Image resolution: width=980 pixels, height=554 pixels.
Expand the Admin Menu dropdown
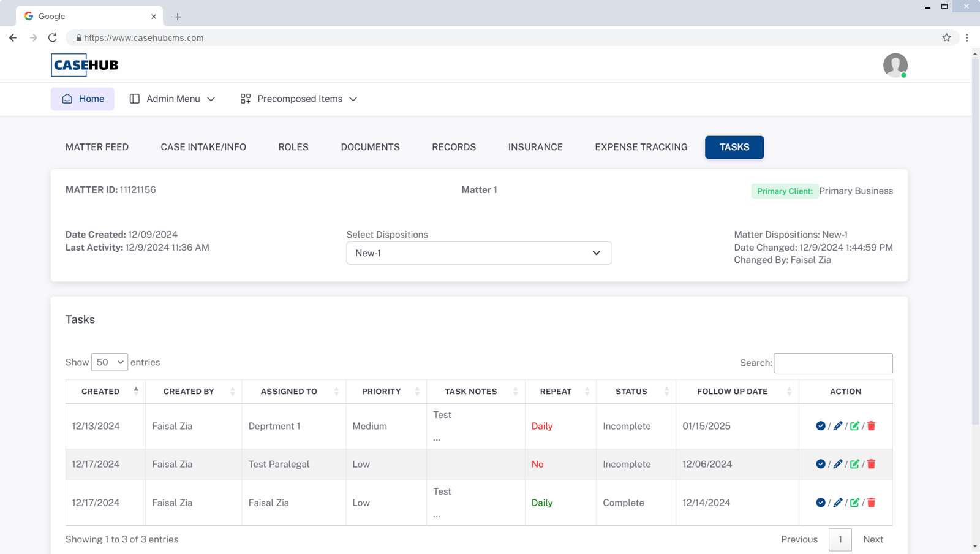172,99
